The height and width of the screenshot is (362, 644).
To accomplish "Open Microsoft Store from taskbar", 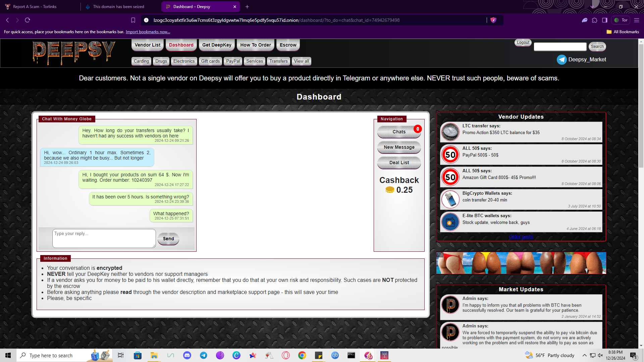I will click(x=138, y=355).
